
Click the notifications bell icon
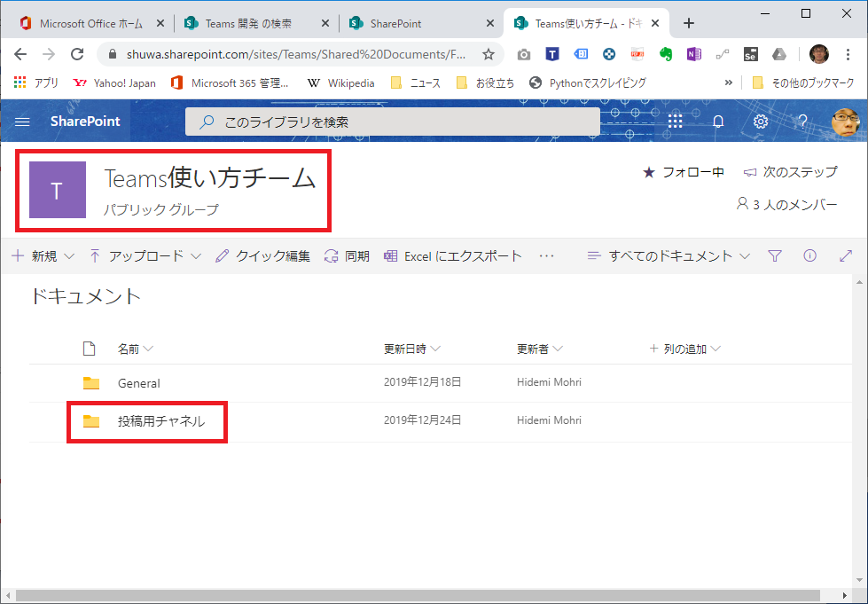(x=718, y=122)
